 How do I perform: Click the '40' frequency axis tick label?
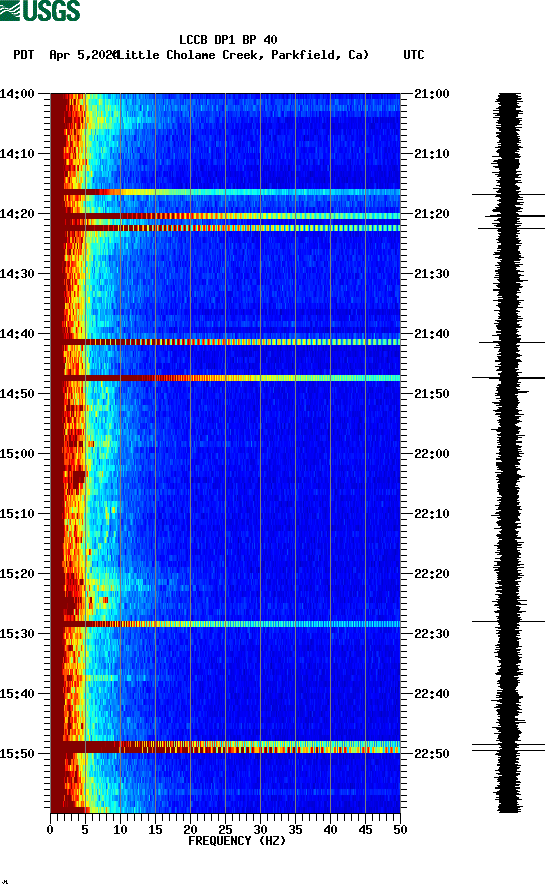[x=330, y=830]
